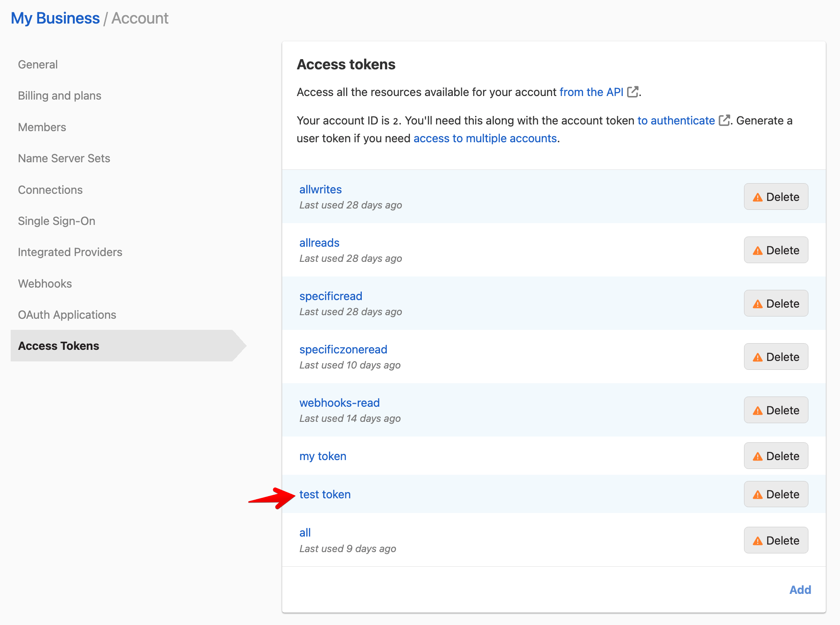
Task: Open the 'test token' entry
Action: [x=325, y=494]
